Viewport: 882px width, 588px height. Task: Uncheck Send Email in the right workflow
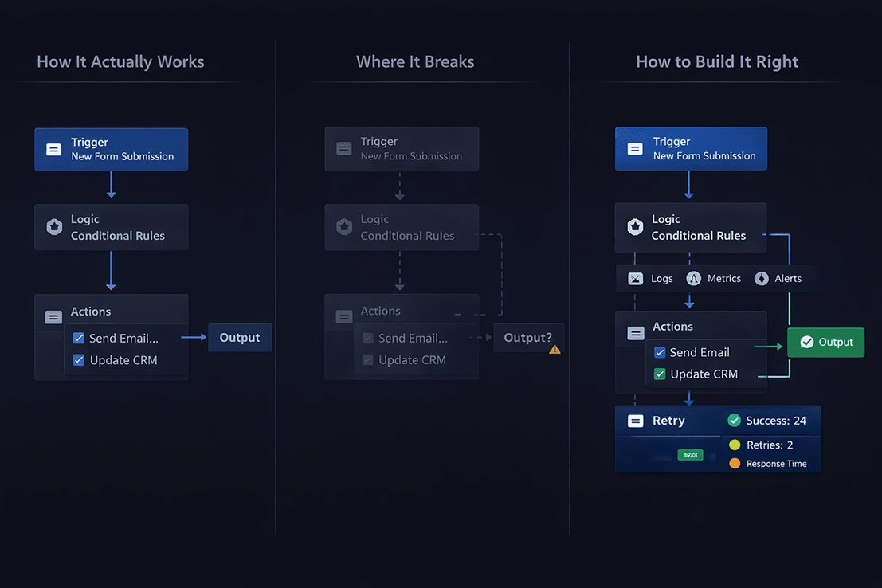660,352
